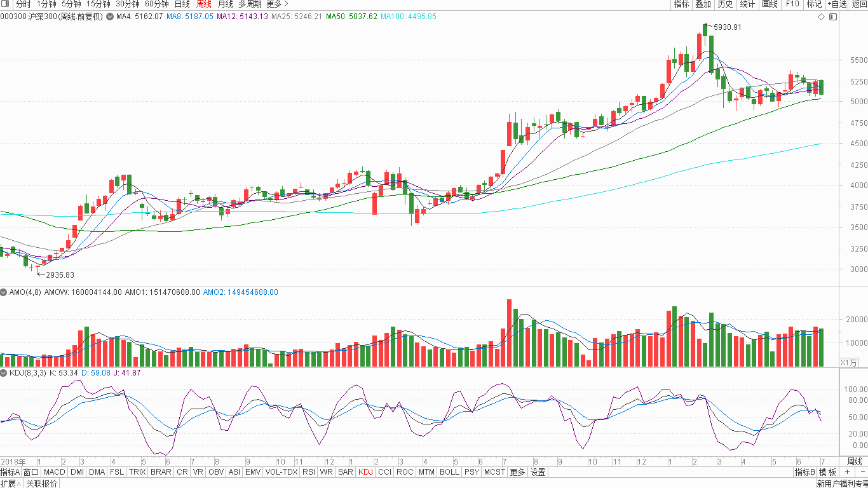
Task: Switch indicator to FSL
Action: point(117,472)
